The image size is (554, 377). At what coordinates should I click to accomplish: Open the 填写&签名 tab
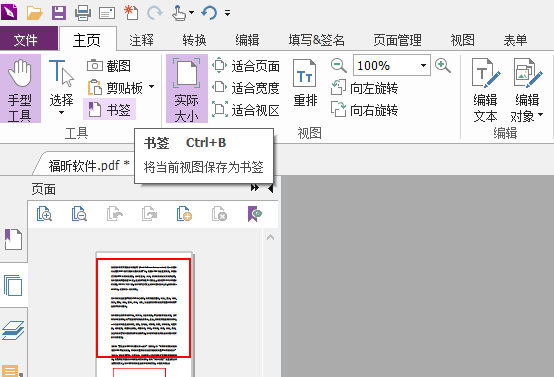(317, 40)
